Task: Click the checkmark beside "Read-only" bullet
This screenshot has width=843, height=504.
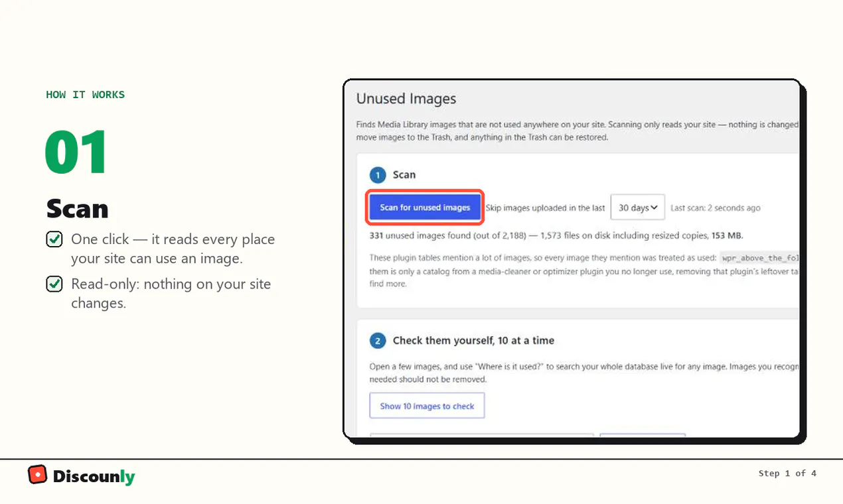Action: click(54, 284)
